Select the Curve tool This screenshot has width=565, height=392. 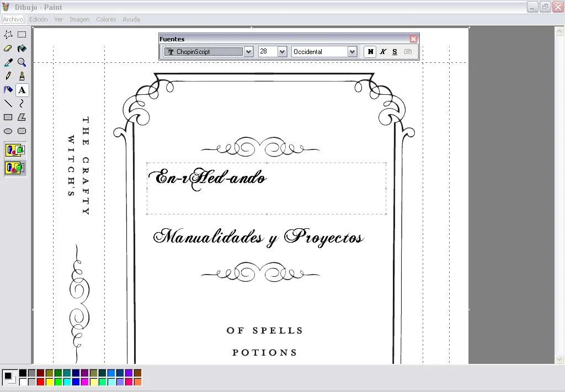point(22,104)
